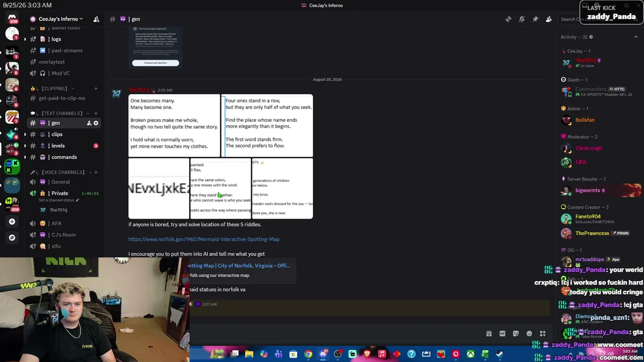Create a channel in CLIPPING category
The image size is (644, 362).
click(96, 88)
